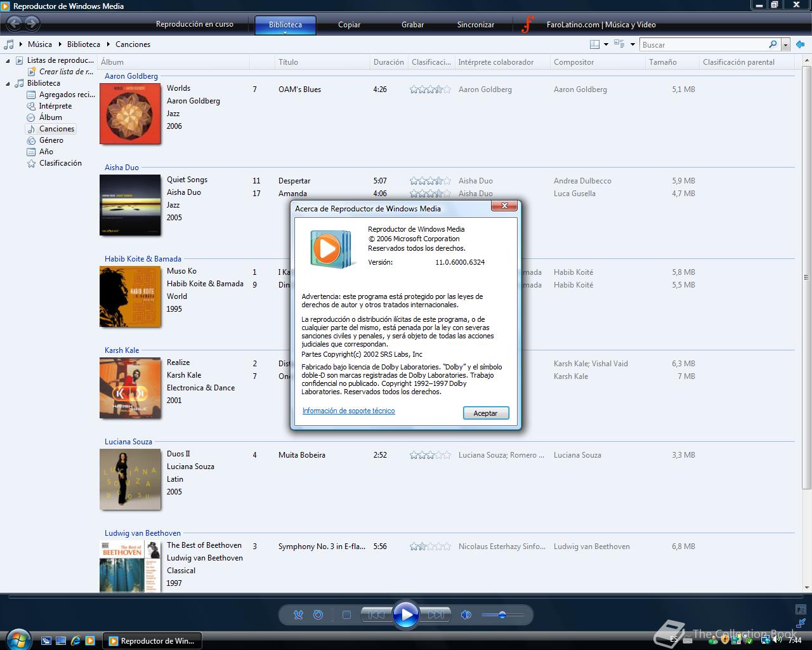Open dropdown arrow after Biblioteca breadcrumb
The image size is (812, 650).
(109, 44)
